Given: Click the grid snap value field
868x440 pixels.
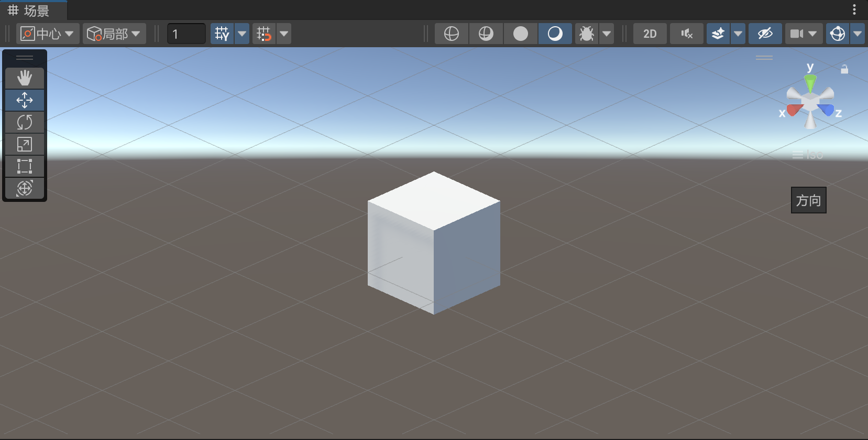Looking at the screenshot, I should point(186,34).
